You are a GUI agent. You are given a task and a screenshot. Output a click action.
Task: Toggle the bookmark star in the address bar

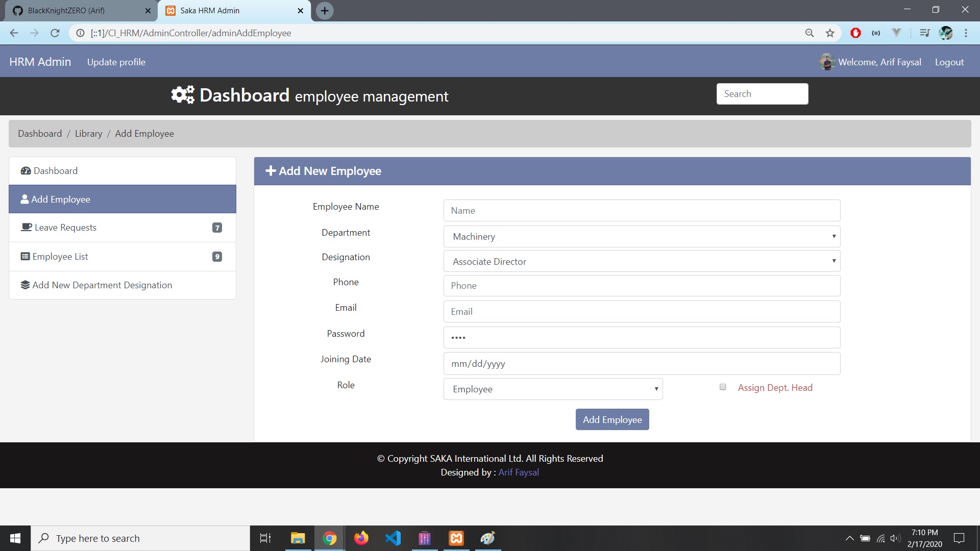pos(830,33)
